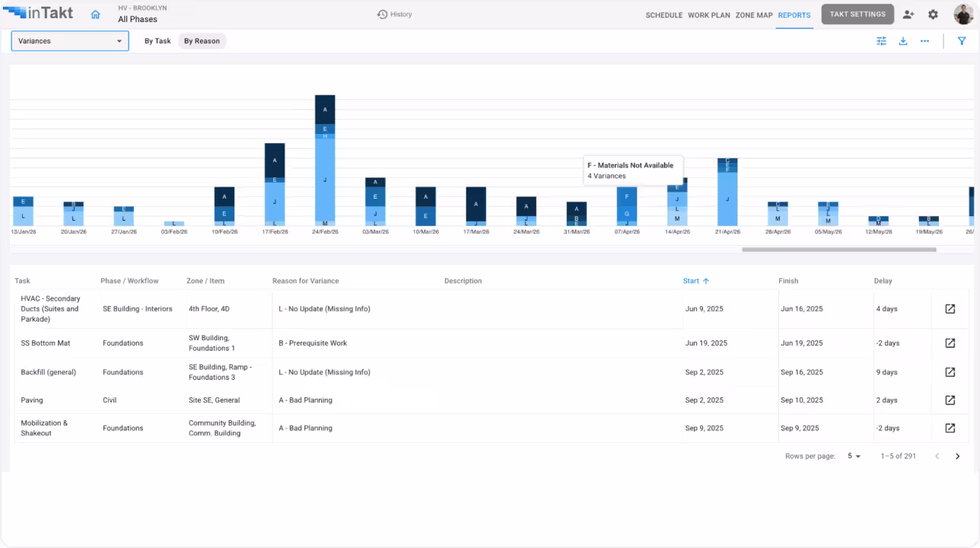
Task: Go to next page of results
Action: point(958,457)
